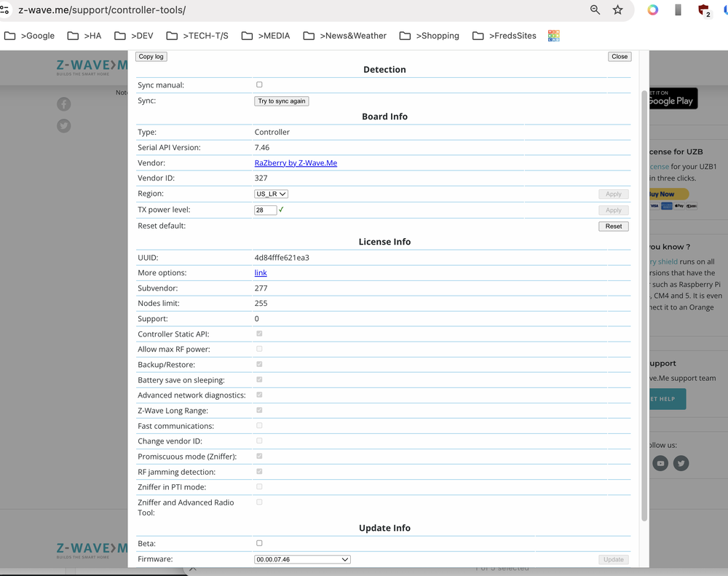
Task: Click the Google Play badge
Action: 673,98
